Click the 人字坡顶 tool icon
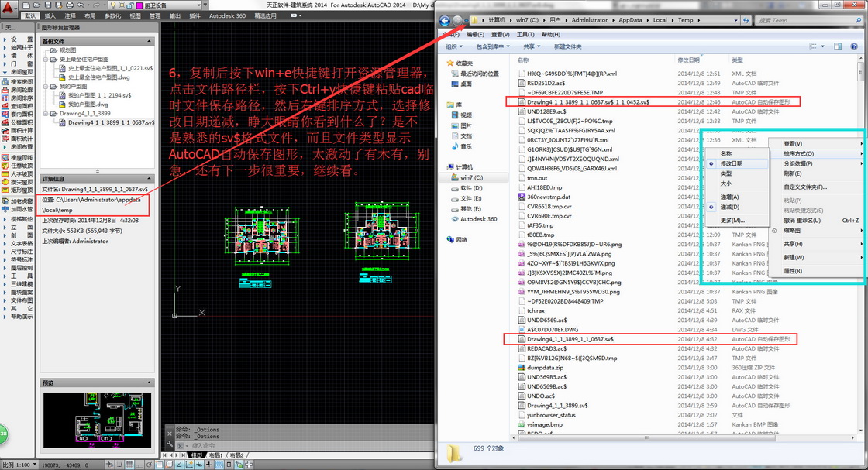The width and height of the screenshot is (868, 470). coord(5,173)
